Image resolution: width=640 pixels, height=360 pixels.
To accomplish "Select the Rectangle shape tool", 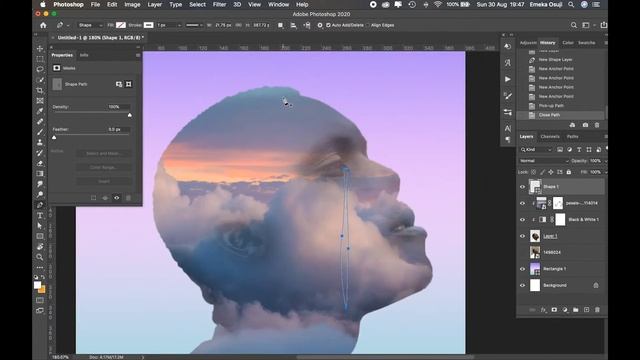I will click(x=40, y=236).
